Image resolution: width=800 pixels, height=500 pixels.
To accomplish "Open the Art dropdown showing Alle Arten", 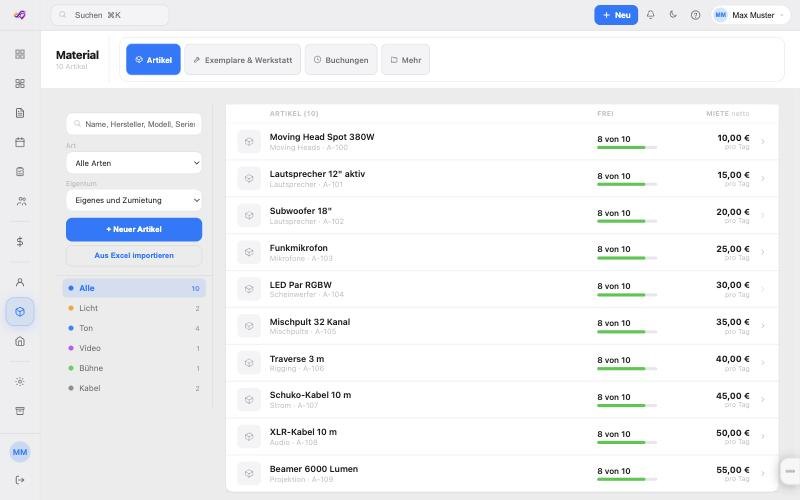I will click(x=134, y=163).
